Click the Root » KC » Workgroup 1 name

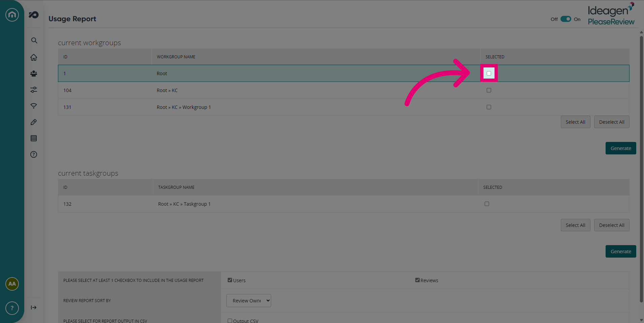tap(184, 107)
